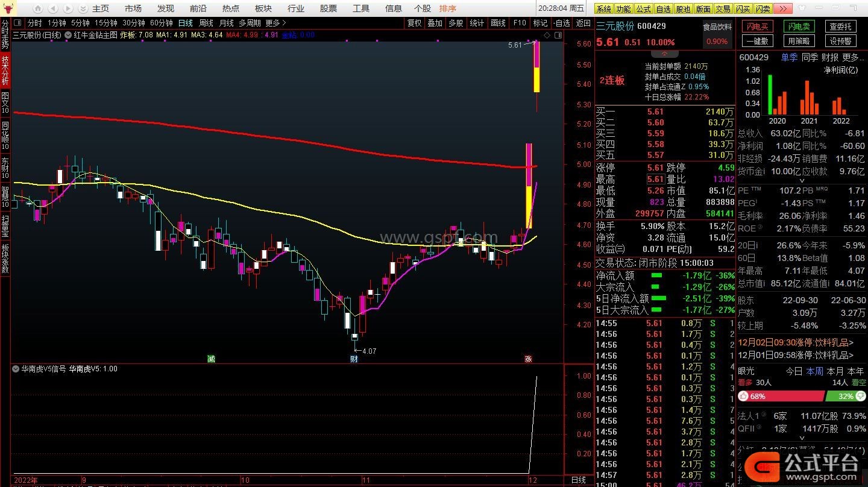Select 今日 in 眼光 poll
Screen dimensions: 868x487
(794, 371)
